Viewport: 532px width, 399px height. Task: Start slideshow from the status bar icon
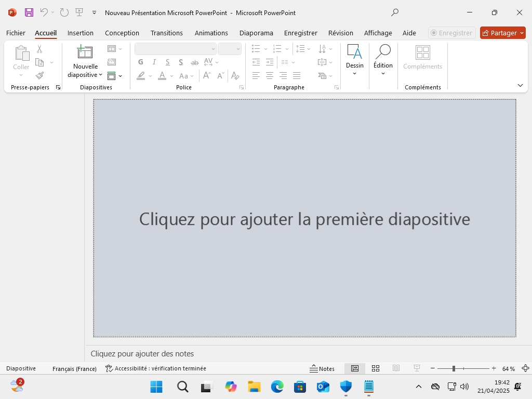click(417, 368)
